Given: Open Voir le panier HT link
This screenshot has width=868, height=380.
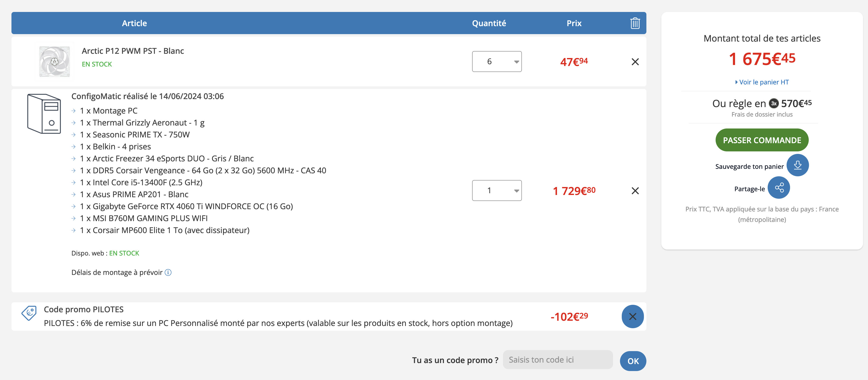Looking at the screenshot, I should [x=762, y=82].
